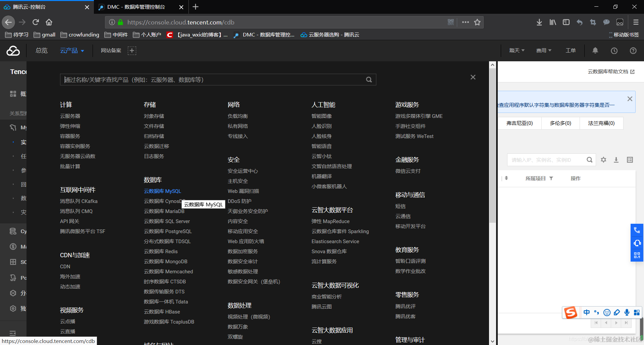
Task: Bookmark this page with the star icon
Action: pyautogui.click(x=477, y=22)
